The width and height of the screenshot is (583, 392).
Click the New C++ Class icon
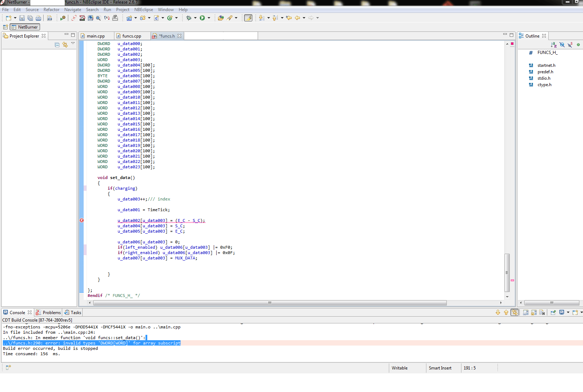click(170, 18)
